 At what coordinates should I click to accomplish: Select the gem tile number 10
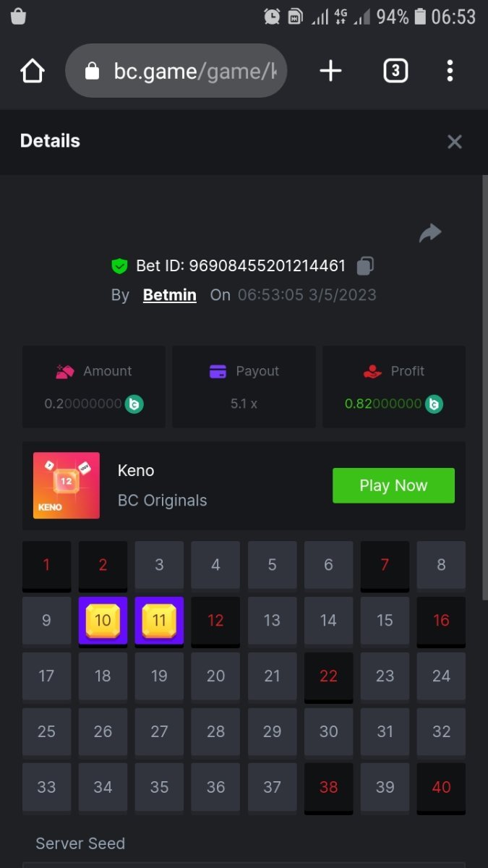[x=103, y=622]
